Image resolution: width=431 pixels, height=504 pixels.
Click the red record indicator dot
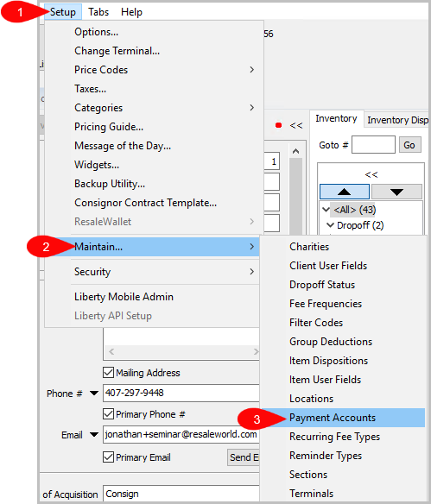(278, 125)
